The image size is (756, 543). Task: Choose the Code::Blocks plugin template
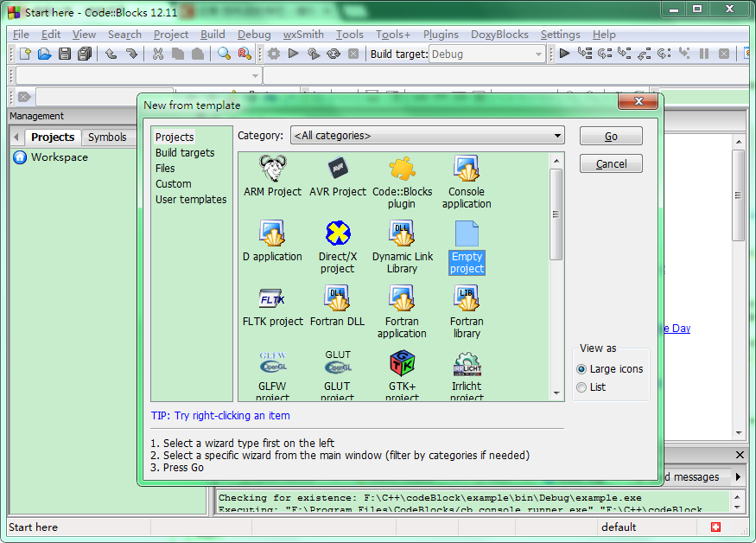tap(402, 182)
